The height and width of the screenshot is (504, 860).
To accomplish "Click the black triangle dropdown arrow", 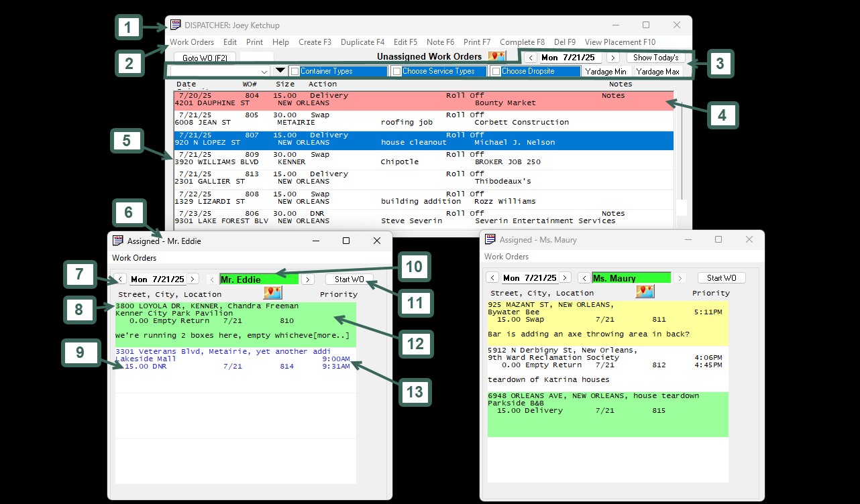I will [x=280, y=70].
